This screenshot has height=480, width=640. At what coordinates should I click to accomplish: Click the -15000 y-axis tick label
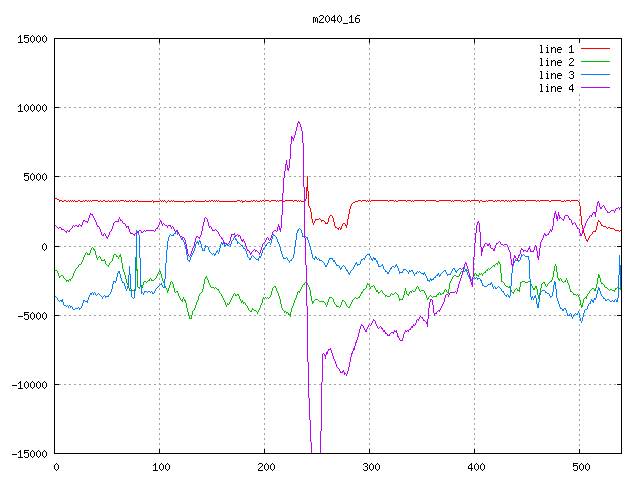point(29,454)
